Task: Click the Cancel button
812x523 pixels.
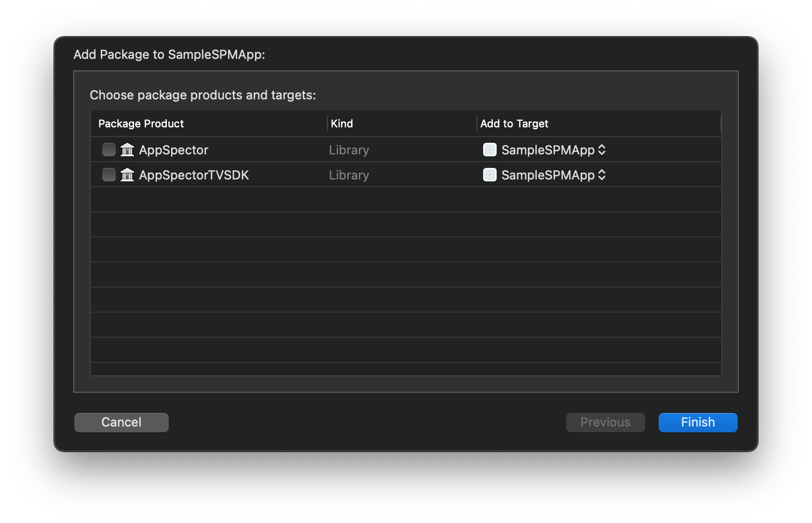Action: tap(122, 422)
